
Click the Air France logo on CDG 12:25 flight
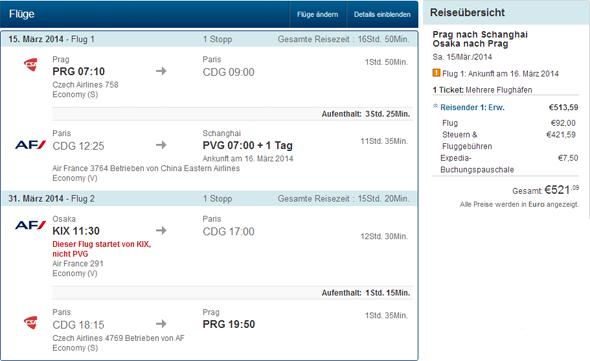(30, 145)
